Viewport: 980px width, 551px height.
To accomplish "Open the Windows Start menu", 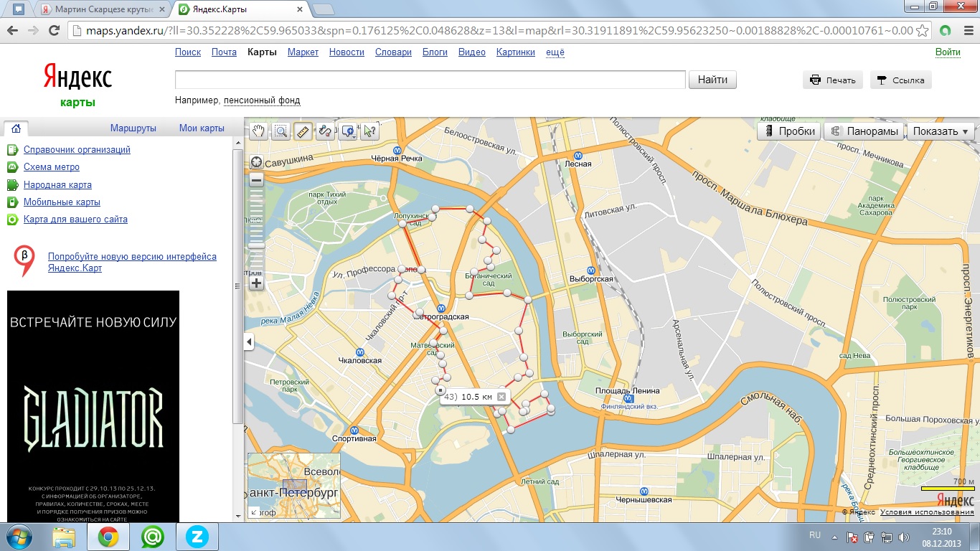I will point(19,537).
